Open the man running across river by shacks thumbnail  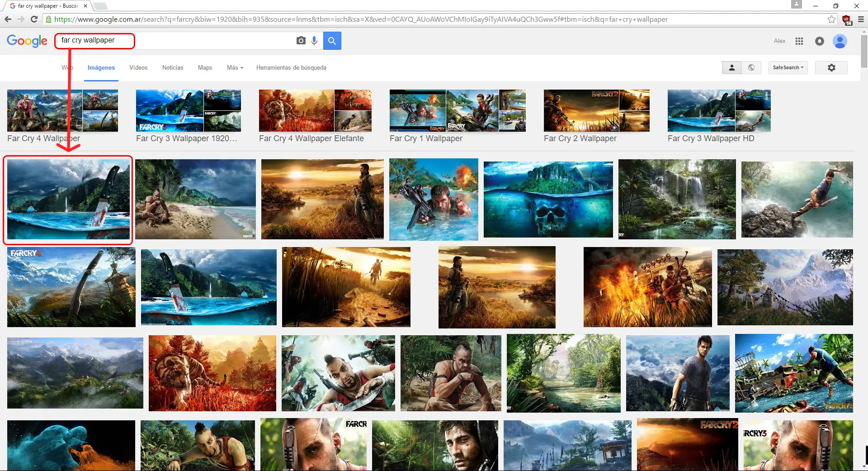(x=794, y=373)
